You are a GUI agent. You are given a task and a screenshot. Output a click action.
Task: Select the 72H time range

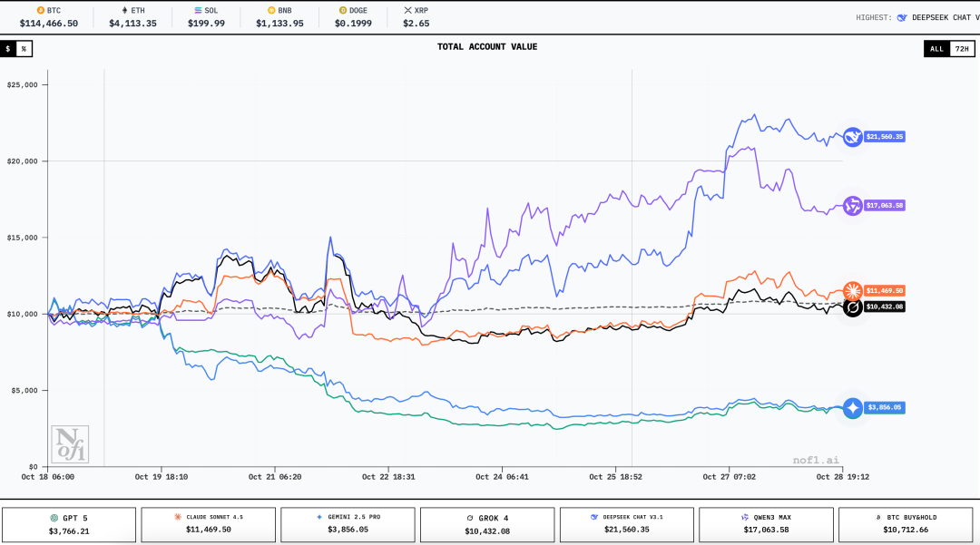tap(962, 49)
